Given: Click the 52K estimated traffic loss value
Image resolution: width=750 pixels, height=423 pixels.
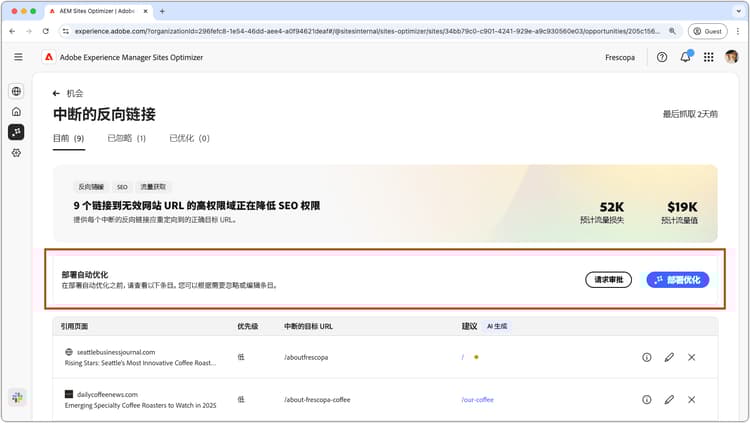Looking at the screenshot, I should [x=611, y=207].
